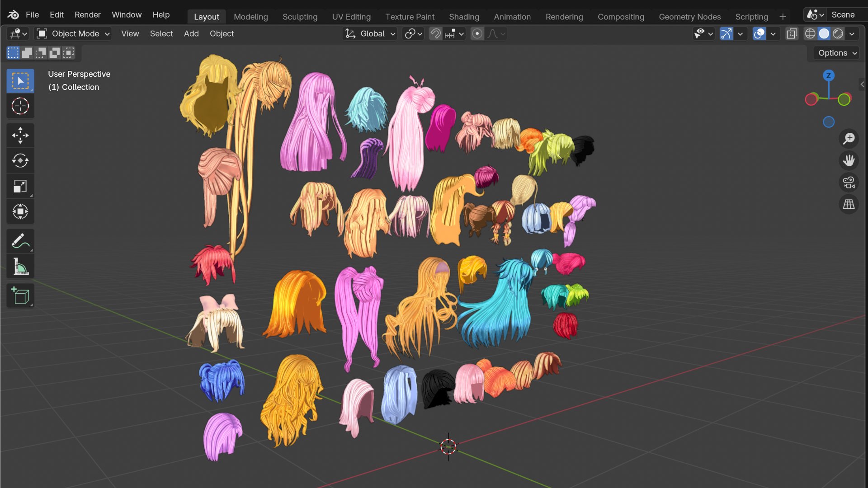The height and width of the screenshot is (488, 868).
Task: Open the editor type dropdown
Action: click(x=19, y=33)
